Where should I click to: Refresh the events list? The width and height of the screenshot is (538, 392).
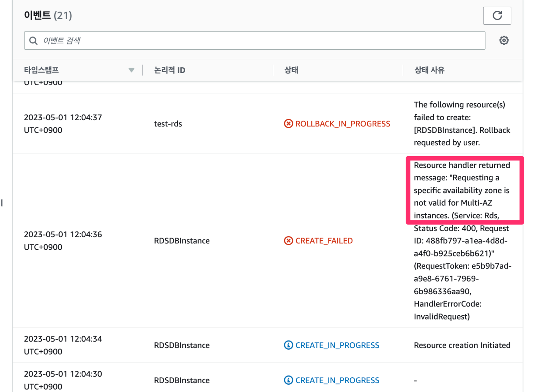coord(497,15)
